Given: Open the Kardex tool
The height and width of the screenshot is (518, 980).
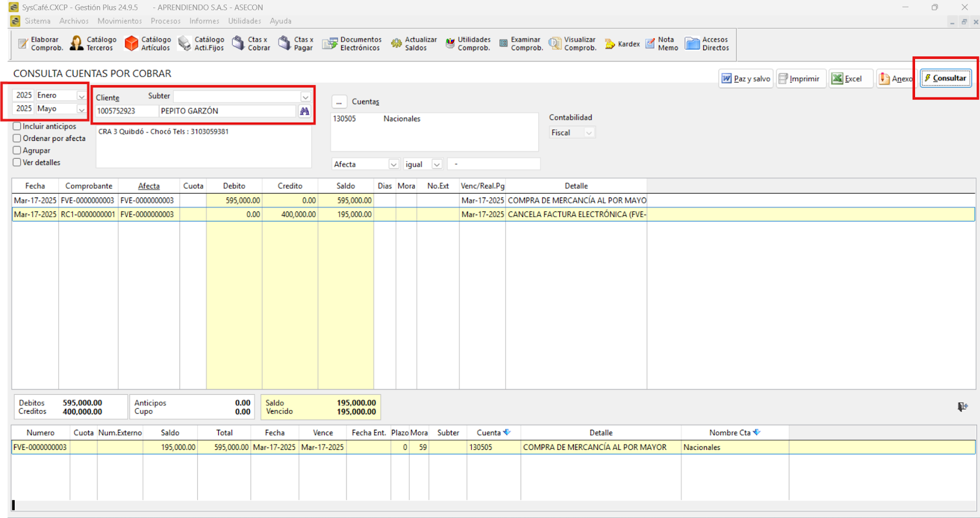Looking at the screenshot, I should point(622,44).
